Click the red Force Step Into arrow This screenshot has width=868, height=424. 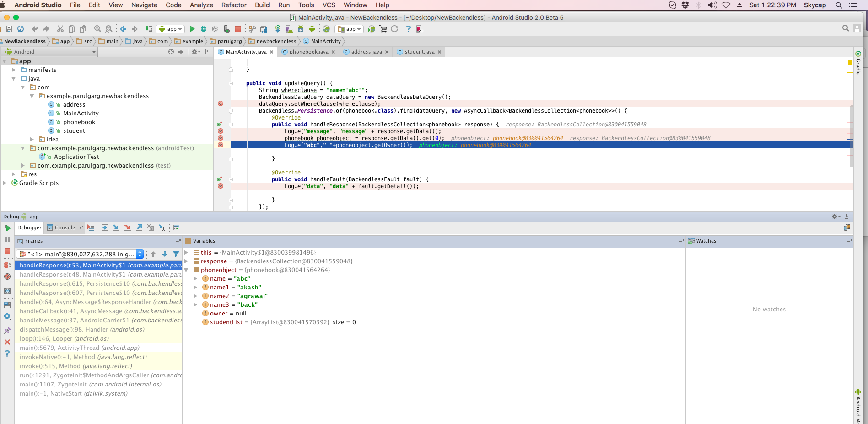point(128,228)
